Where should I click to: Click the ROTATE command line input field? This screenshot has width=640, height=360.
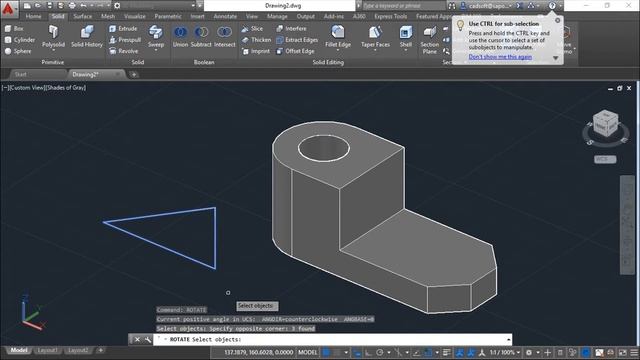tap(332, 340)
